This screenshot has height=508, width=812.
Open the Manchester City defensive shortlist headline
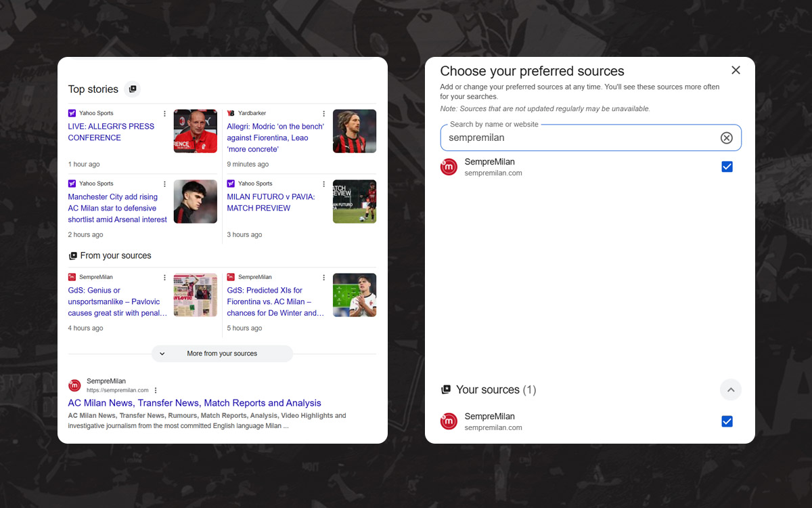[x=117, y=208]
